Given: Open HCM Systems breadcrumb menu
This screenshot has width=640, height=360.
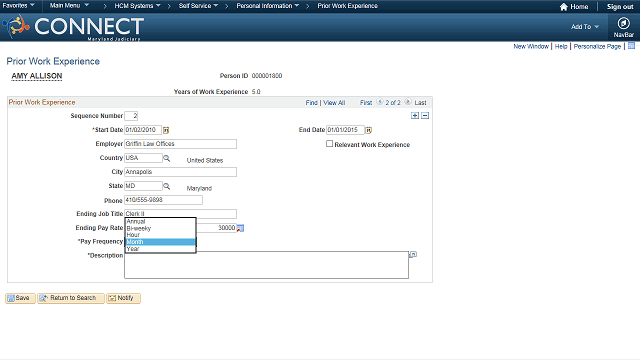Looking at the screenshot, I should click(137, 6).
